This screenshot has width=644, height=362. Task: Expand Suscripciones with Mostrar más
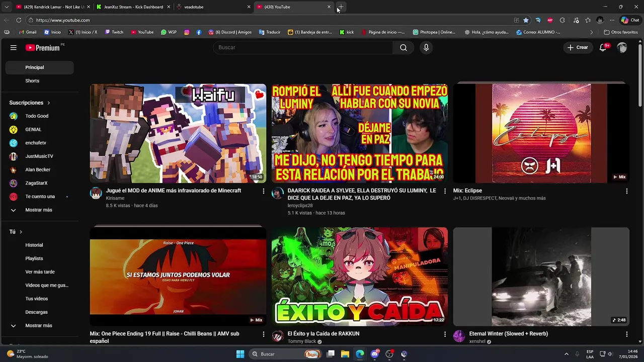pyautogui.click(x=39, y=210)
